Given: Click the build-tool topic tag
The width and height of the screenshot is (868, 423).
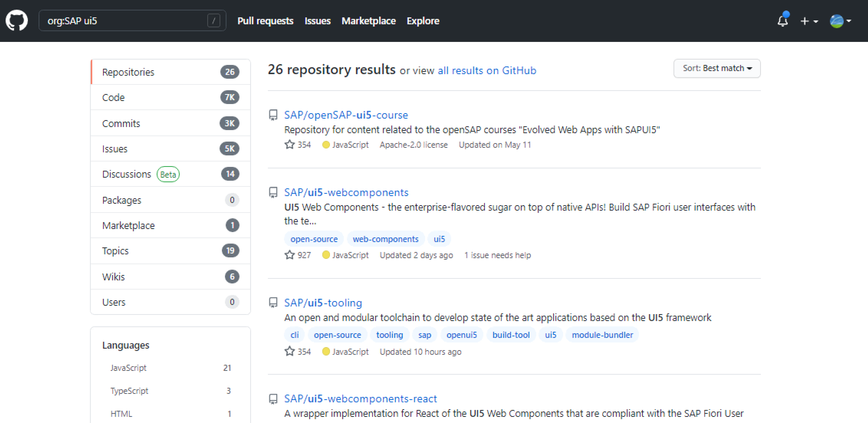Looking at the screenshot, I should pyautogui.click(x=511, y=335).
